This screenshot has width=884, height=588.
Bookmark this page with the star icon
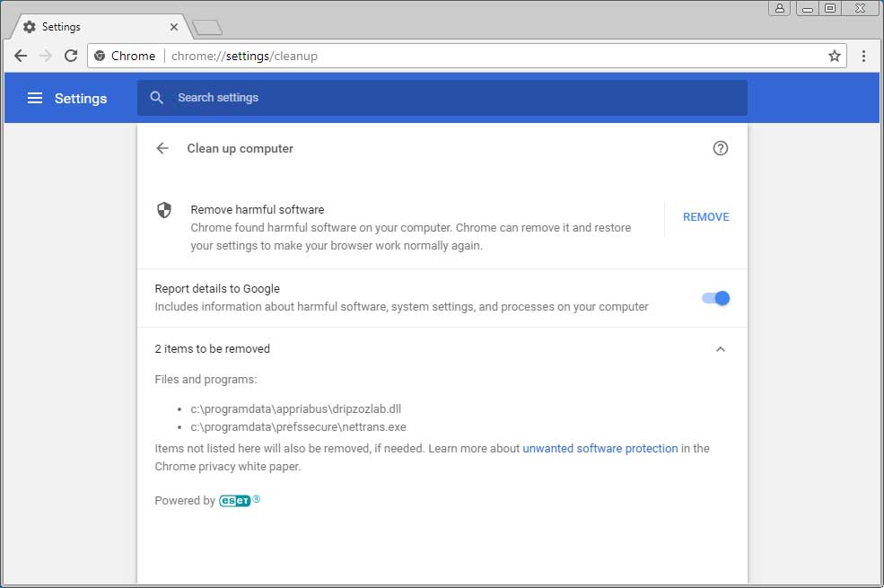pyautogui.click(x=835, y=56)
